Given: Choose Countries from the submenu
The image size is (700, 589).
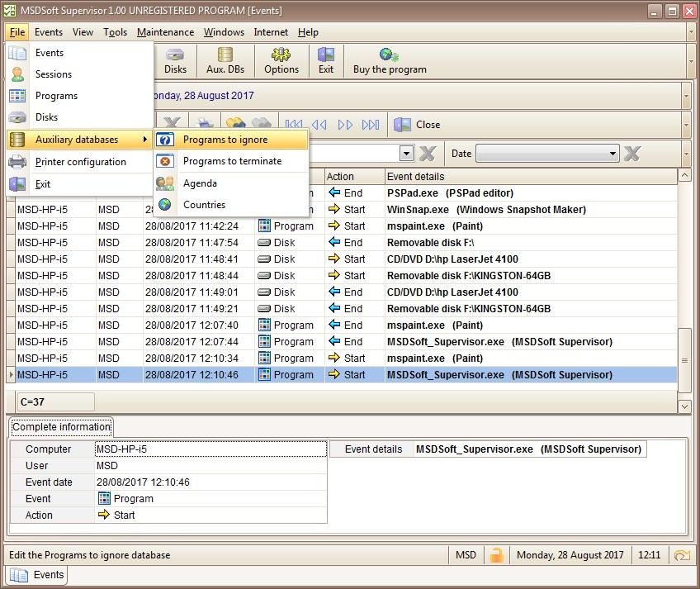Looking at the screenshot, I should pos(204,205).
